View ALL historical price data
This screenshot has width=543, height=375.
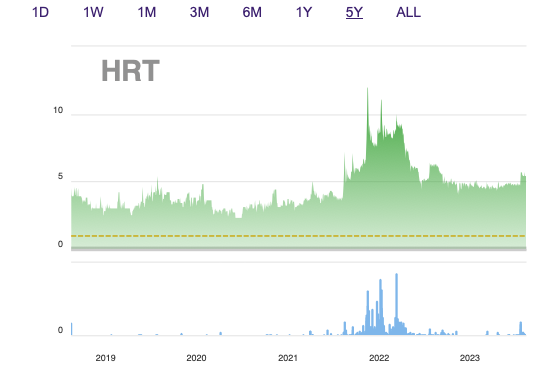tap(408, 12)
